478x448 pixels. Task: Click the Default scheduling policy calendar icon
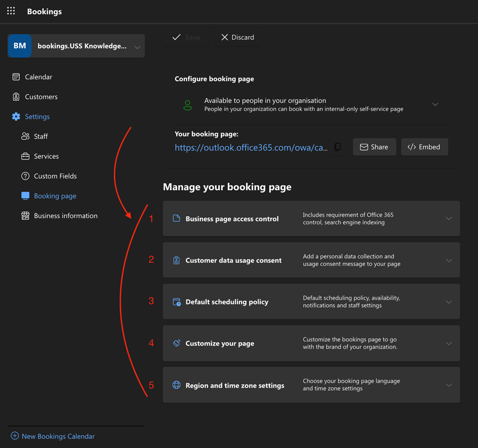point(177,302)
